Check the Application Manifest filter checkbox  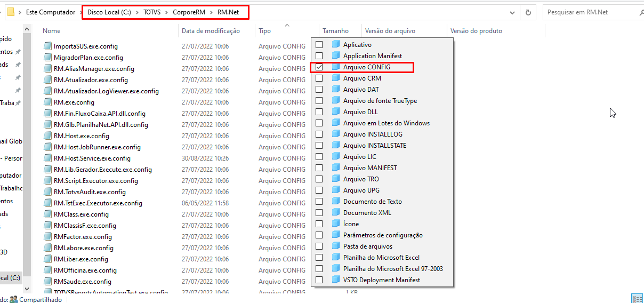tap(319, 56)
